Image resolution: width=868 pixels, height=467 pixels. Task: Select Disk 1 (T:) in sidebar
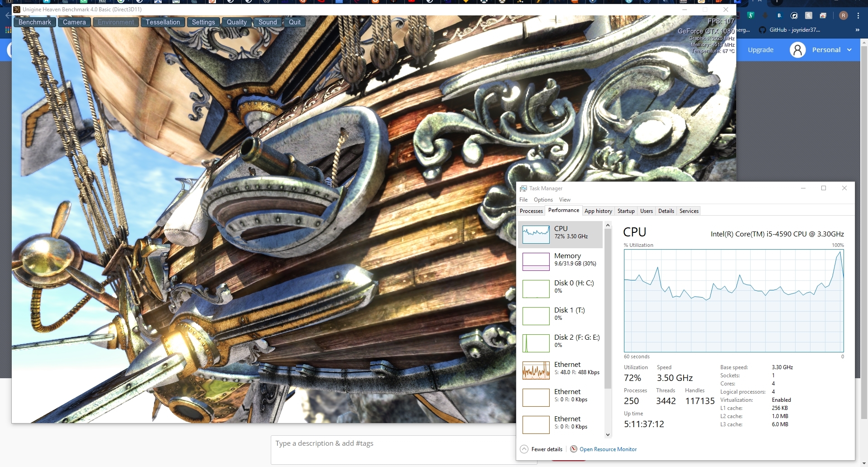pyautogui.click(x=561, y=316)
